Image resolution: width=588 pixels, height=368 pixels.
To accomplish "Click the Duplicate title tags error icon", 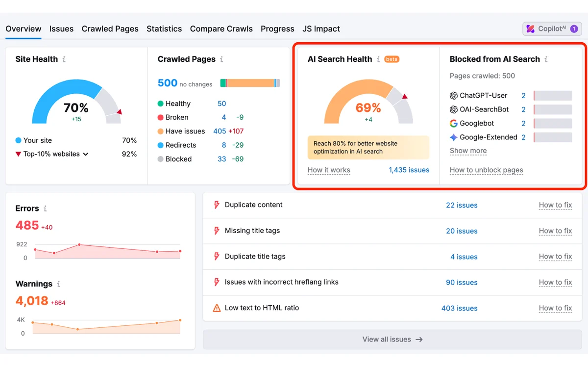I will pyautogui.click(x=217, y=257).
